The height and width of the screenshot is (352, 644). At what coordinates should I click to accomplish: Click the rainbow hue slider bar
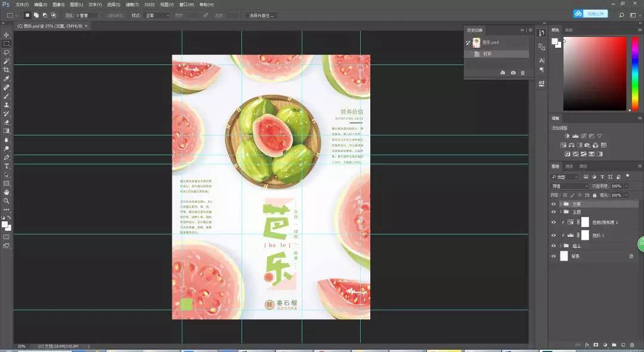click(x=635, y=73)
